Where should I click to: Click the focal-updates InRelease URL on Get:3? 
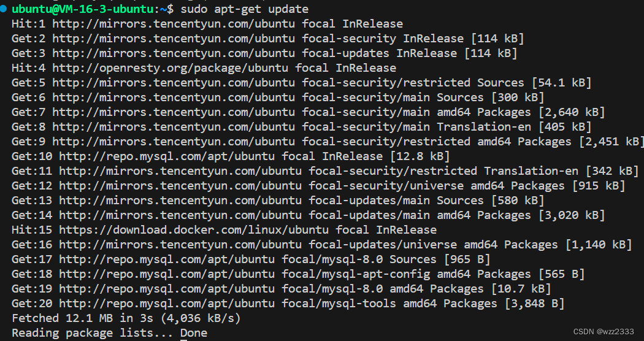click(174, 53)
